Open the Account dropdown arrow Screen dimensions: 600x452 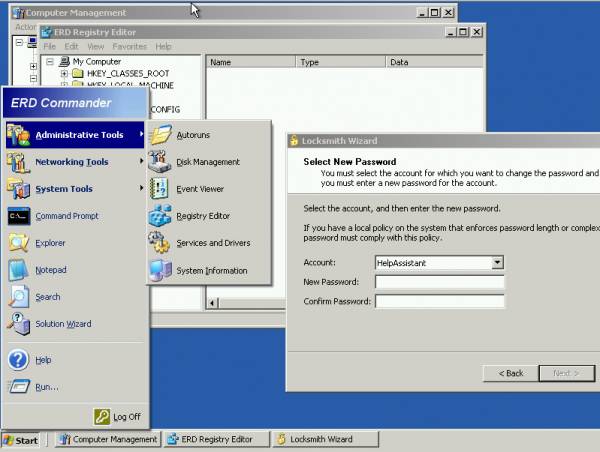pos(497,263)
